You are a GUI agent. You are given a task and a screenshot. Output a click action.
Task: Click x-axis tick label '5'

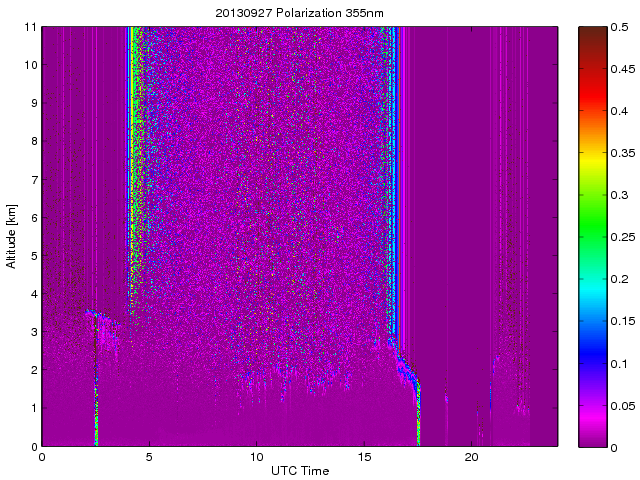(149, 457)
